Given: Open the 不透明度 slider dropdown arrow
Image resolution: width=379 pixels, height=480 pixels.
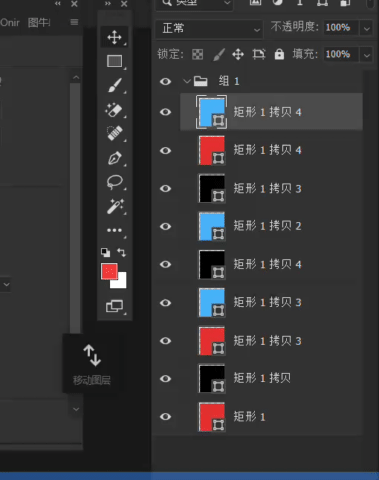Looking at the screenshot, I should [367, 28].
